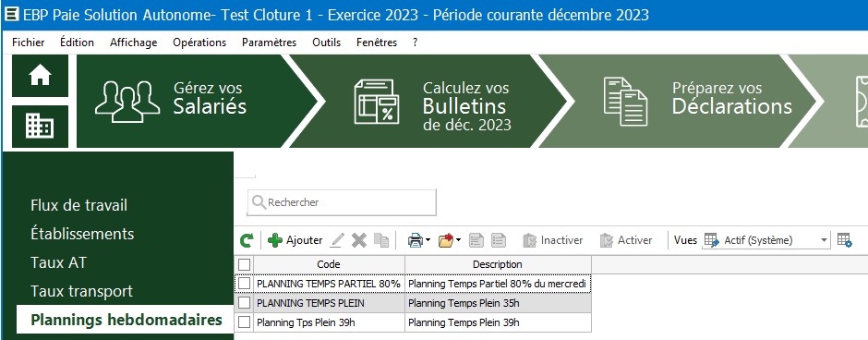Open the company building icon tile
Screen dimensions: 868x340
41,127
